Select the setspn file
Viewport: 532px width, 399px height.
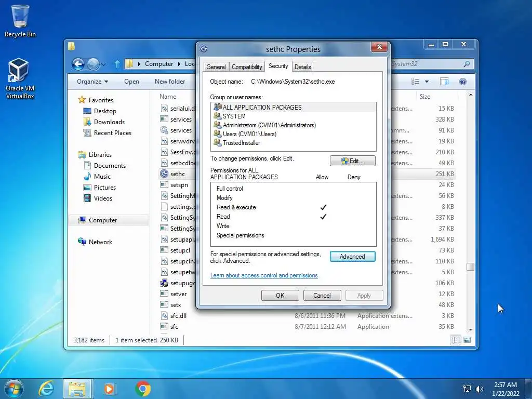pos(179,185)
